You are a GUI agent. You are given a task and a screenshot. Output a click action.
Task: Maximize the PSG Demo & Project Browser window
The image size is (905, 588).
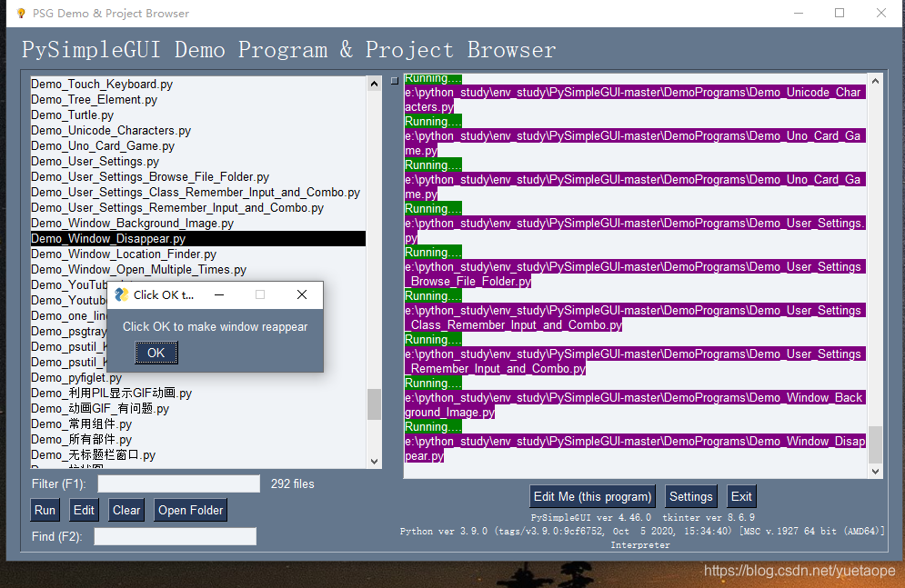[840, 14]
